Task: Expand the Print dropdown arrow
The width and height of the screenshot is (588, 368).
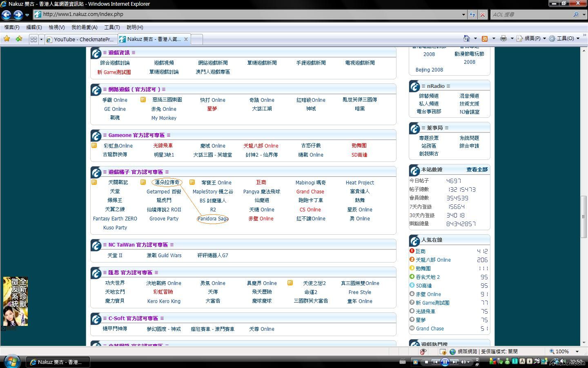Action: point(512,38)
